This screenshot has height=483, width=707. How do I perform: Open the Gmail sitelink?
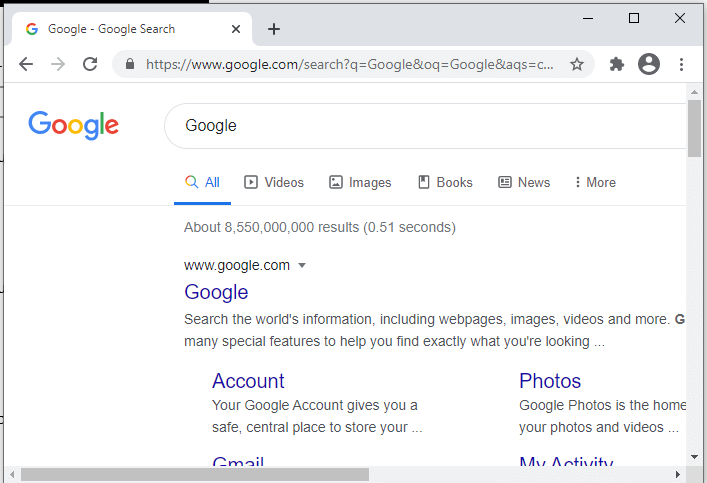point(238,461)
